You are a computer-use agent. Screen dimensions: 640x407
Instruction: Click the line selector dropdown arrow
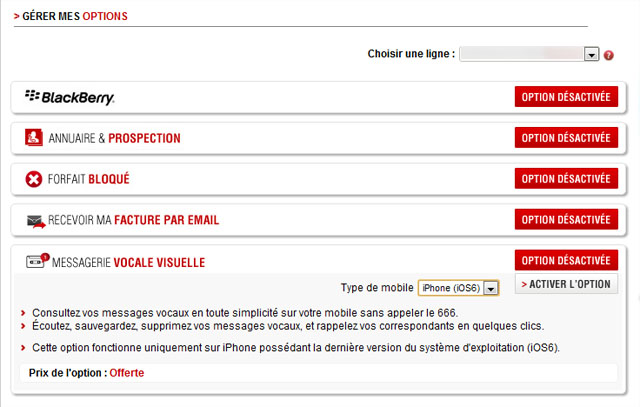point(591,54)
